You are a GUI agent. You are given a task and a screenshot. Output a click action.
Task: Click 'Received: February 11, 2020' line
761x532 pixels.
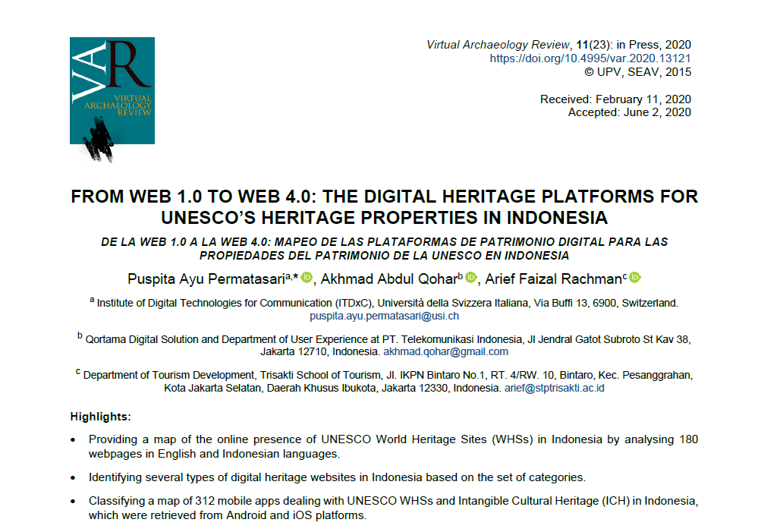(615, 99)
